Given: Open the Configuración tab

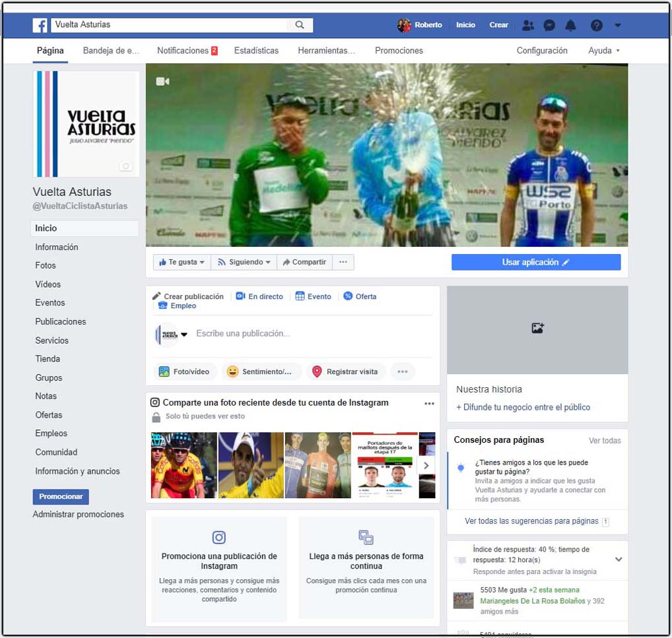Looking at the screenshot, I should [542, 51].
